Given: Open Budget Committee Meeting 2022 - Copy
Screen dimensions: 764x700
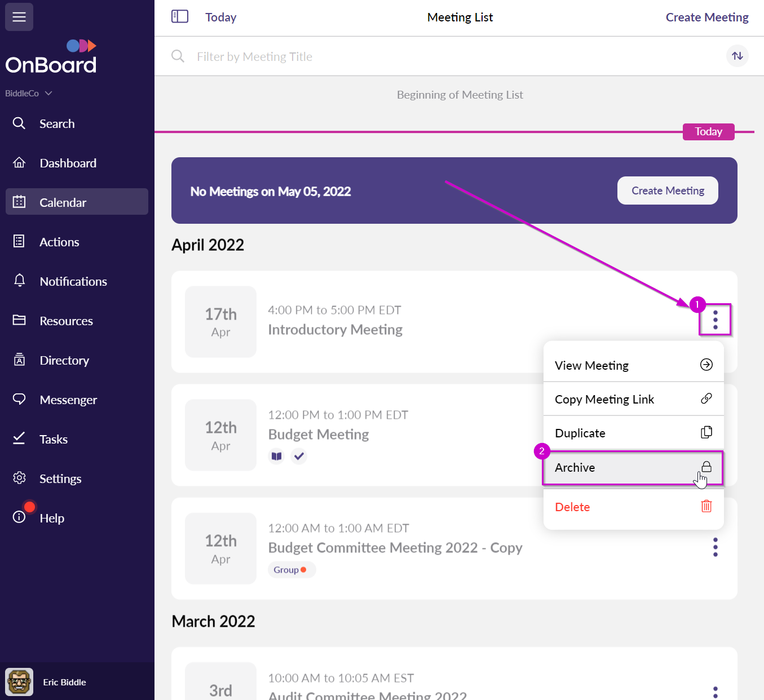Looking at the screenshot, I should click(395, 548).
